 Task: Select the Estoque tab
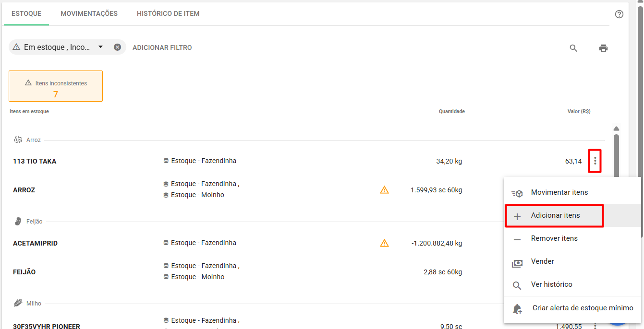(26, 13)
